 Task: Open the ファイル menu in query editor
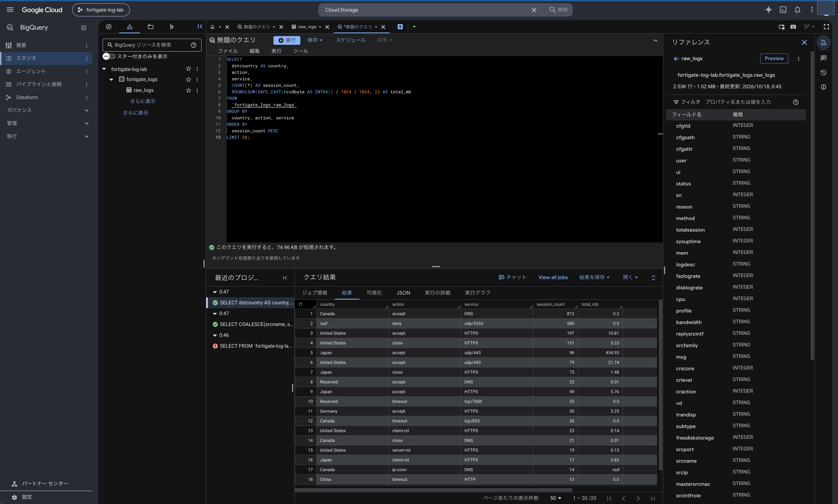click(228, 51)
